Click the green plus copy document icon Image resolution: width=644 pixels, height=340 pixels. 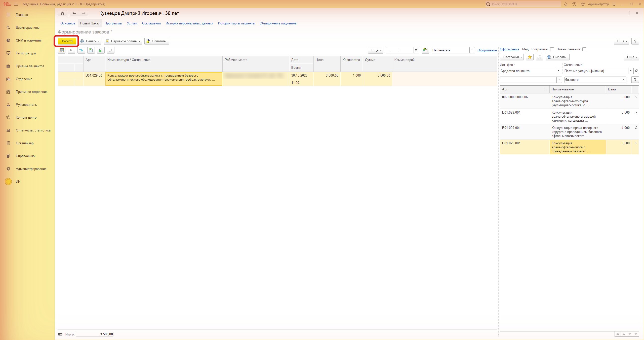pyautogui.click(x=101, y=50)
